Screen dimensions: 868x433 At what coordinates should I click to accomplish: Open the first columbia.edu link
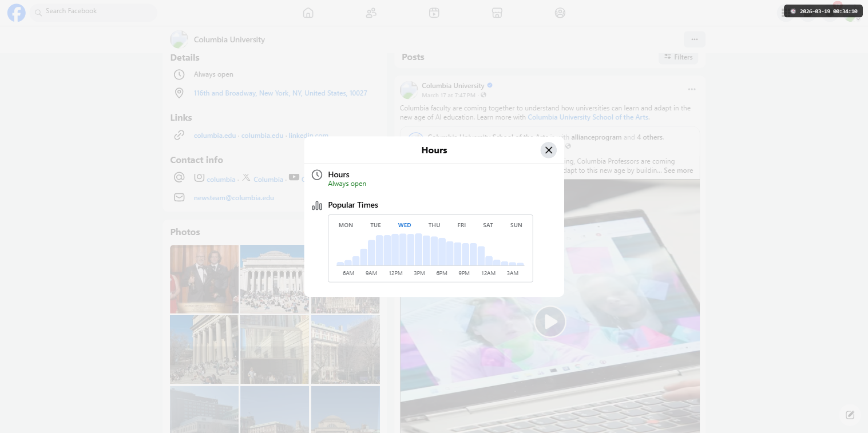pyautogui.click(x=215, y=136)
